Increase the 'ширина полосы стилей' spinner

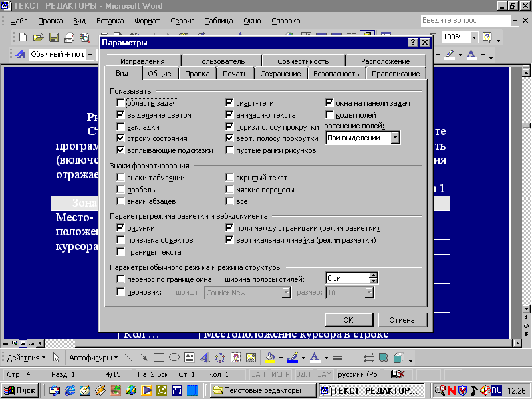point(373,275)
